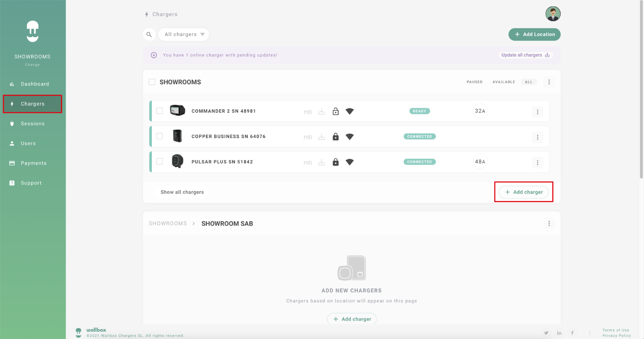This screenshot has width=644, height=339.
Task: Open the Payments sidebar item
Action: (x=33, y=163)
